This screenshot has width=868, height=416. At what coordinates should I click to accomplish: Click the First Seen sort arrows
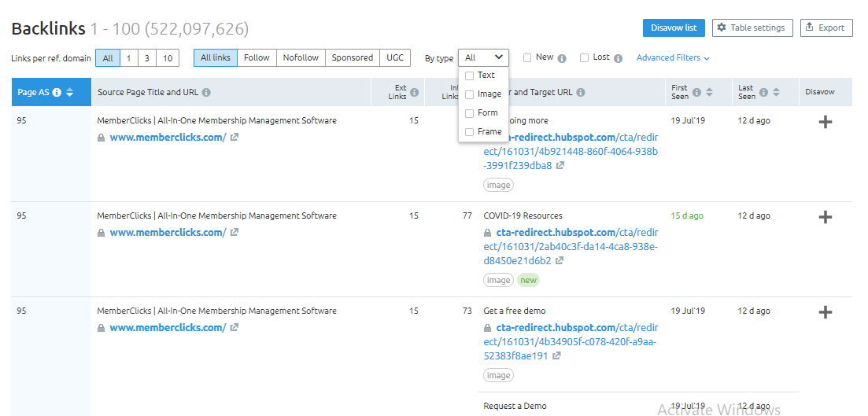coord(709,93)
